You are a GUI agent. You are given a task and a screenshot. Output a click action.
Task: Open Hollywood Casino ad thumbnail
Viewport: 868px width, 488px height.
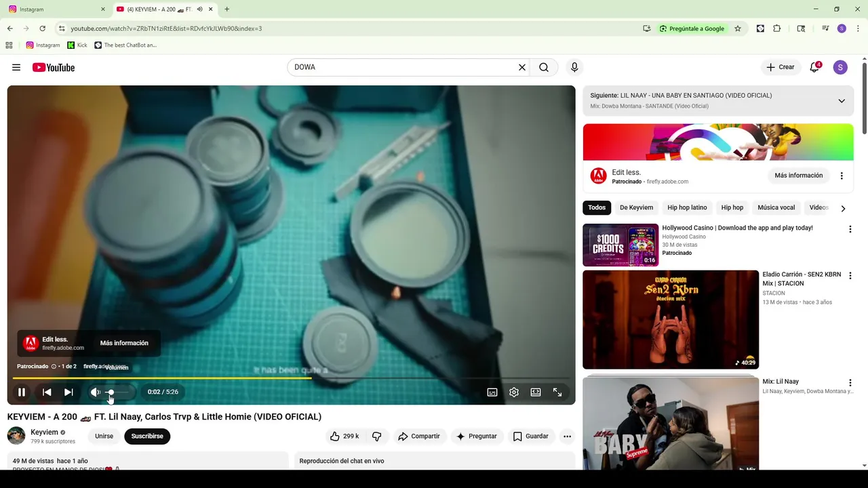point(620,245)
